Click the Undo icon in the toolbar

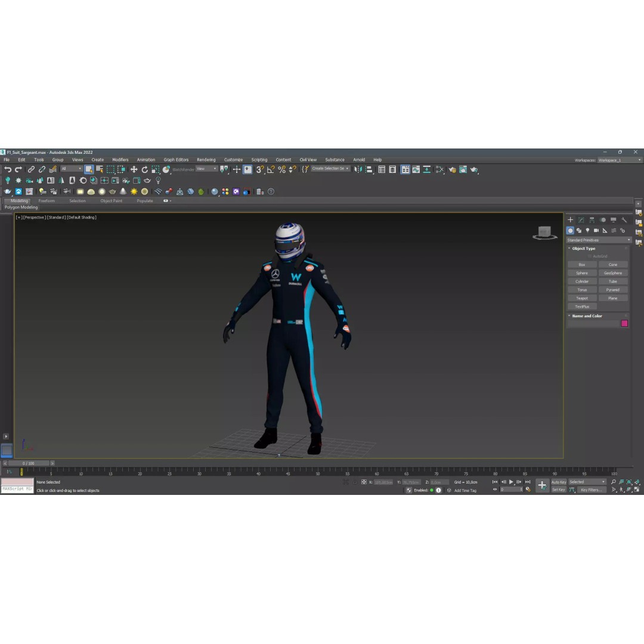(8, 170)
